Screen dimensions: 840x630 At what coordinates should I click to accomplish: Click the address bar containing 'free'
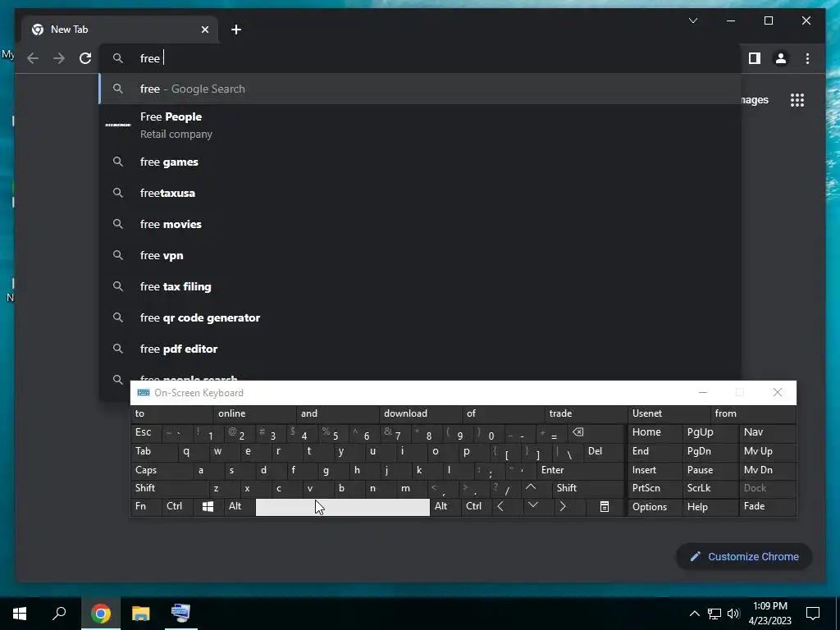coord(421,58)
